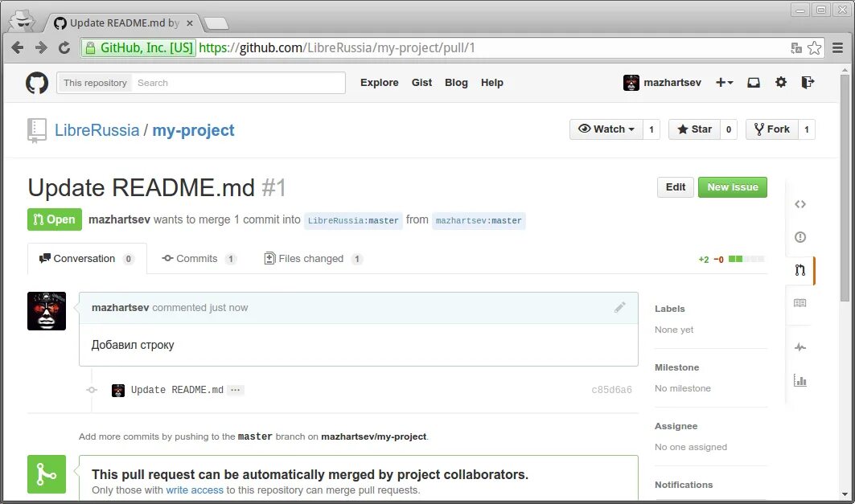The height and width of the screenshot is (504, 855).
Task: Open the create new plus dropdown
Action: pyautogui.click(x=724, y=82)
